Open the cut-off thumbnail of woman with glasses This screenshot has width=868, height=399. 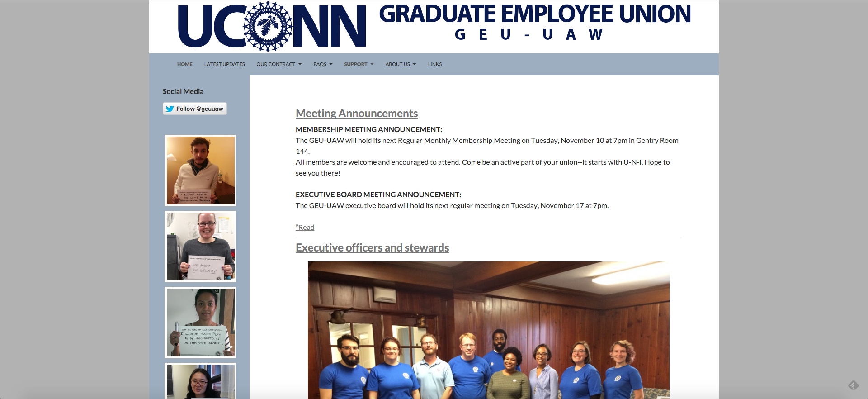tap(200, 381)
